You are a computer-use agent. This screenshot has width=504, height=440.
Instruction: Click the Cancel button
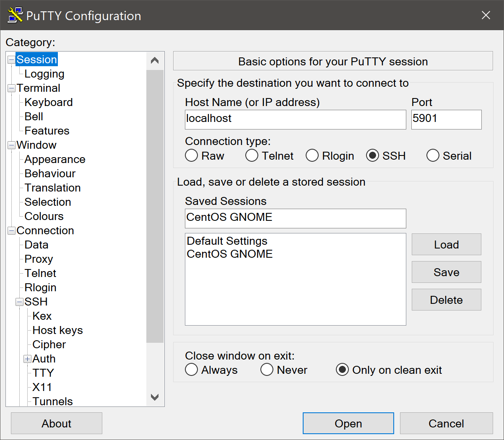[x=446, y=423]
